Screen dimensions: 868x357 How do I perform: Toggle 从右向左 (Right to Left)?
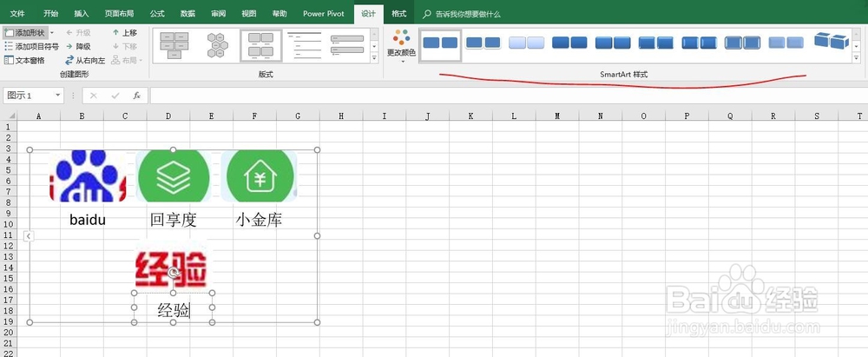pos(85,61)
